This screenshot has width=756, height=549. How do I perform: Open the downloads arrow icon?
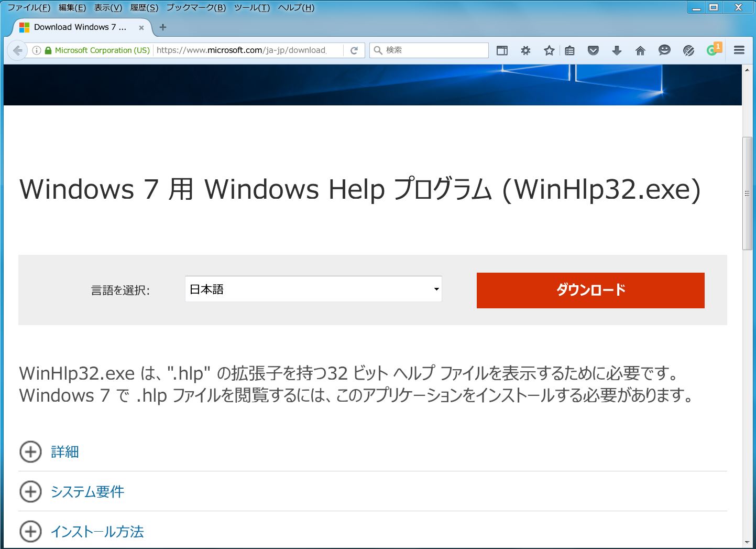pos(617,50)
